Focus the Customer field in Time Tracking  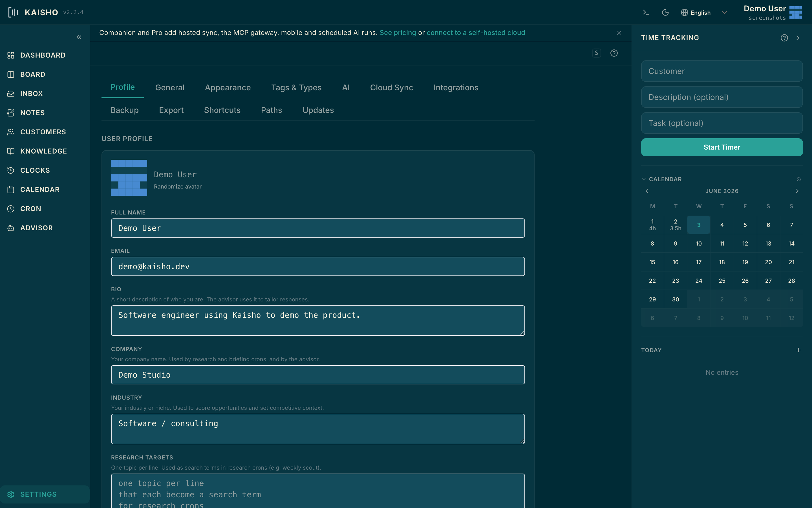722,71
